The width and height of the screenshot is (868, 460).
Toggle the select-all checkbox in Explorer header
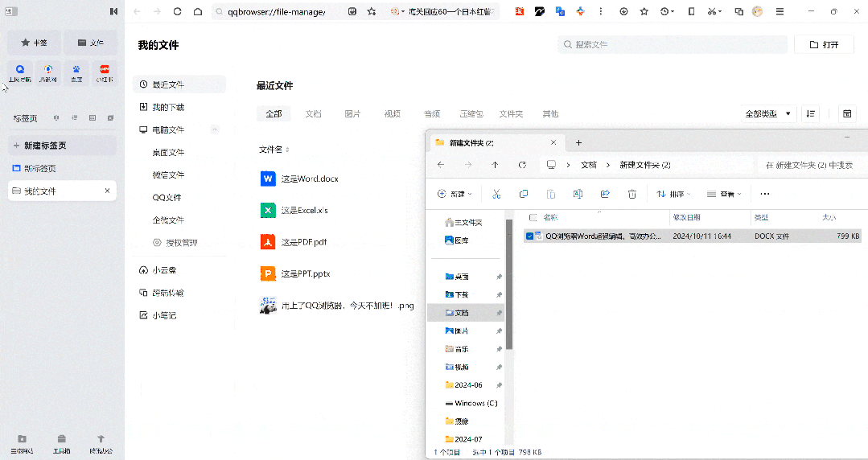(x=533, y=217)
